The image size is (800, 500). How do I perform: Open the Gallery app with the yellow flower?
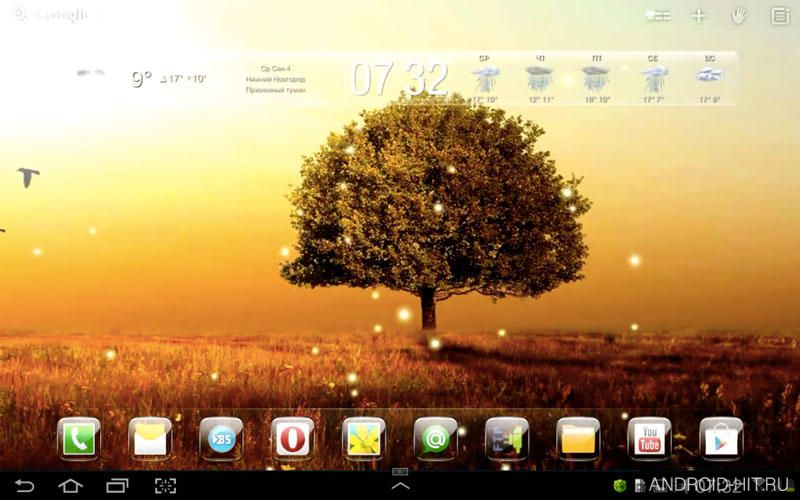pyautogui.click(x=364, y=439)
